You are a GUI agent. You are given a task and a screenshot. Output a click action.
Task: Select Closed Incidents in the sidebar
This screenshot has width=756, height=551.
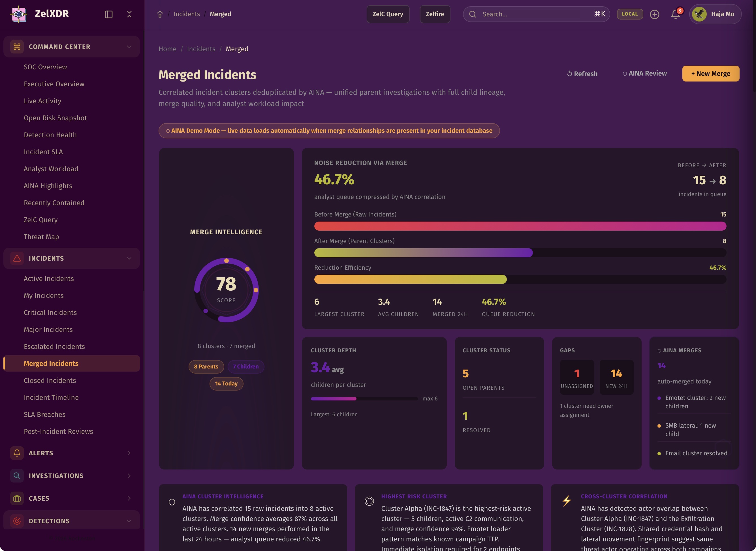[x=50, y=381]
